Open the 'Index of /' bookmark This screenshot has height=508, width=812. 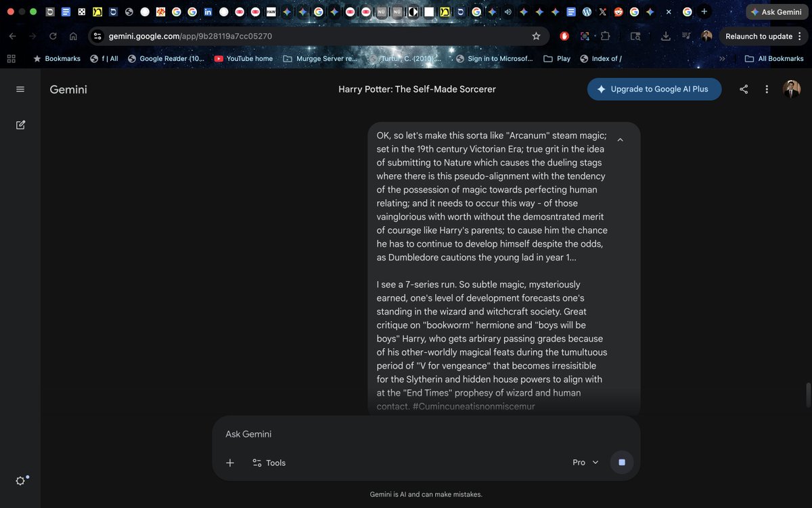click(601, 58)
